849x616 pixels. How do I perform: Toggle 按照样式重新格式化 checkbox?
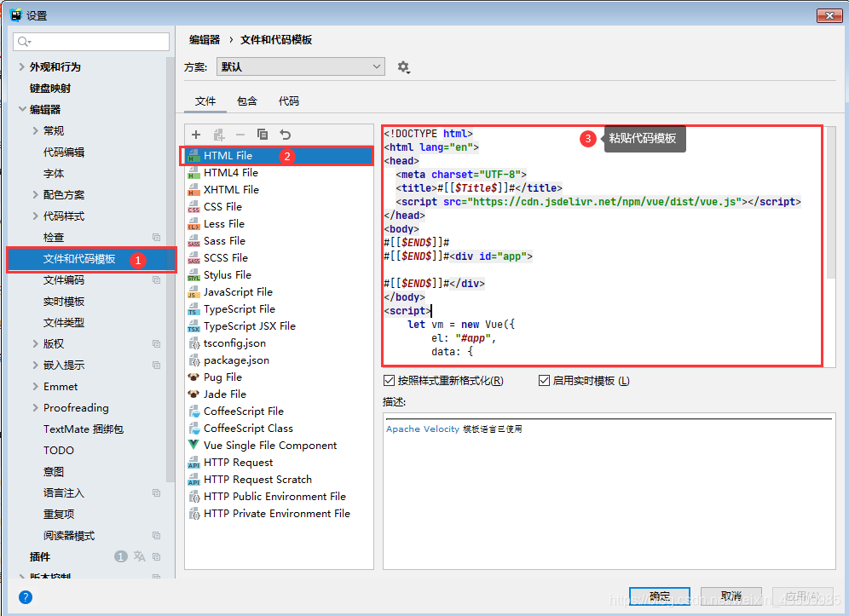(389, 381)
